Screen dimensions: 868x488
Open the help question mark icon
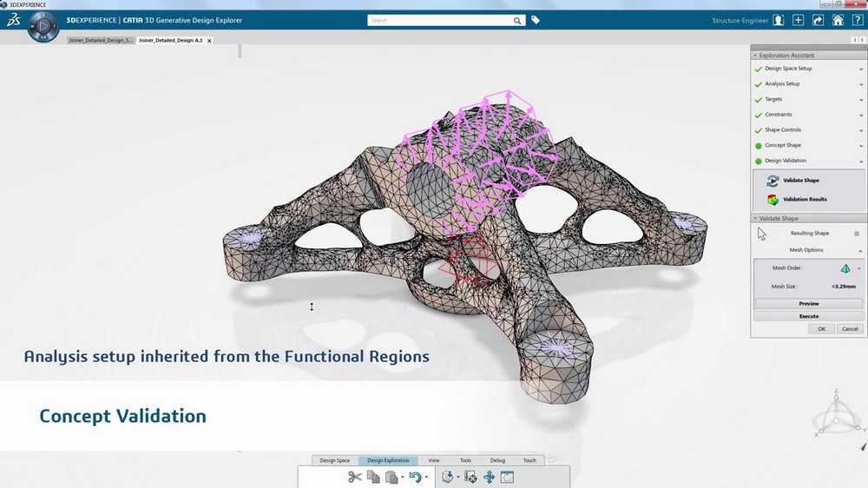pos(858,21)
